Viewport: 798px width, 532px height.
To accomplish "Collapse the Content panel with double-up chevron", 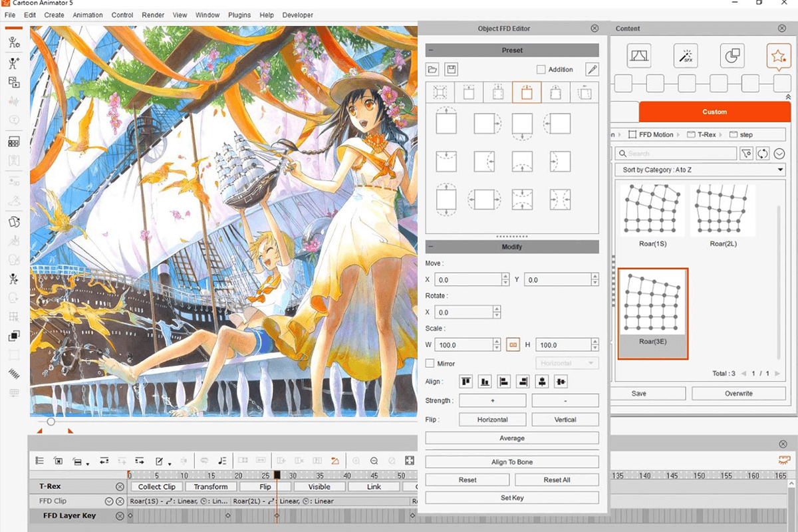I will (787, 97).
